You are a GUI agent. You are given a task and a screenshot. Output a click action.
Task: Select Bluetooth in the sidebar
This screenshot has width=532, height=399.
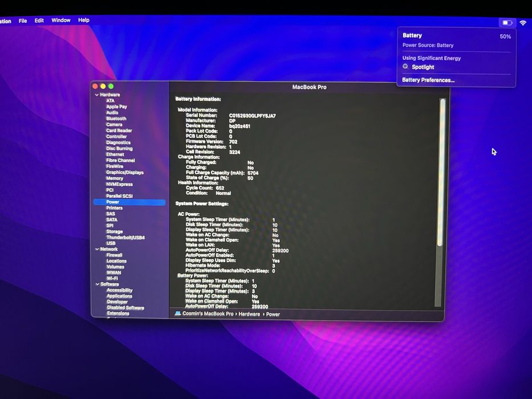coord(116,119)
